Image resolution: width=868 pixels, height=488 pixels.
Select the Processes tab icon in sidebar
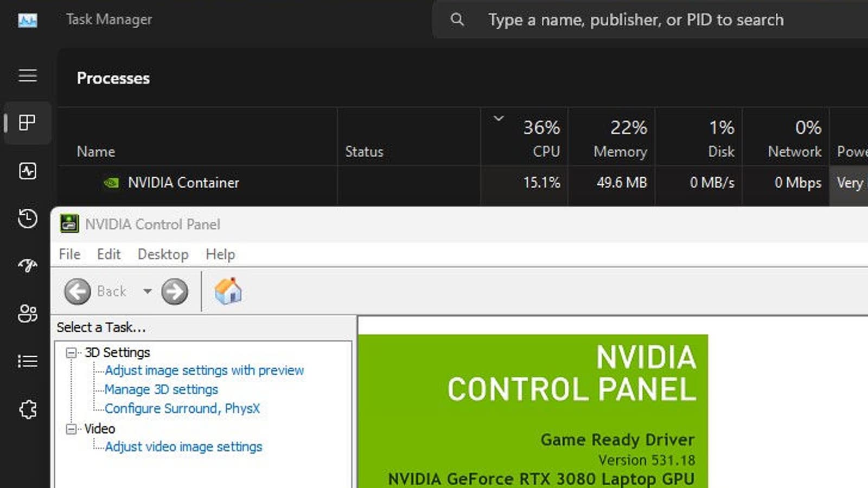click(27, 123)
